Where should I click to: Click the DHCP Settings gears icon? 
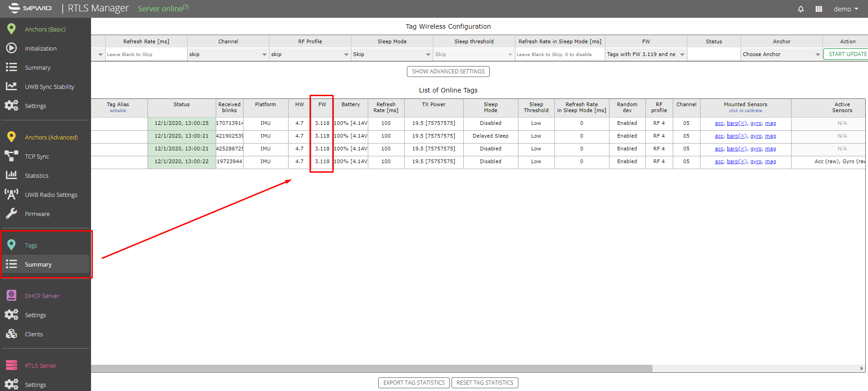pyautogui.click(x=11, y=314)
